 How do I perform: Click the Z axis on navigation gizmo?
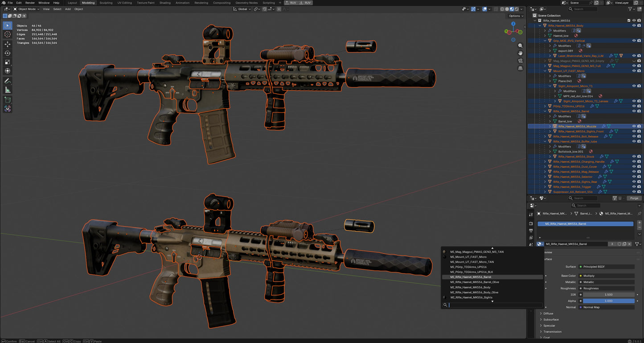pos(513,24)
